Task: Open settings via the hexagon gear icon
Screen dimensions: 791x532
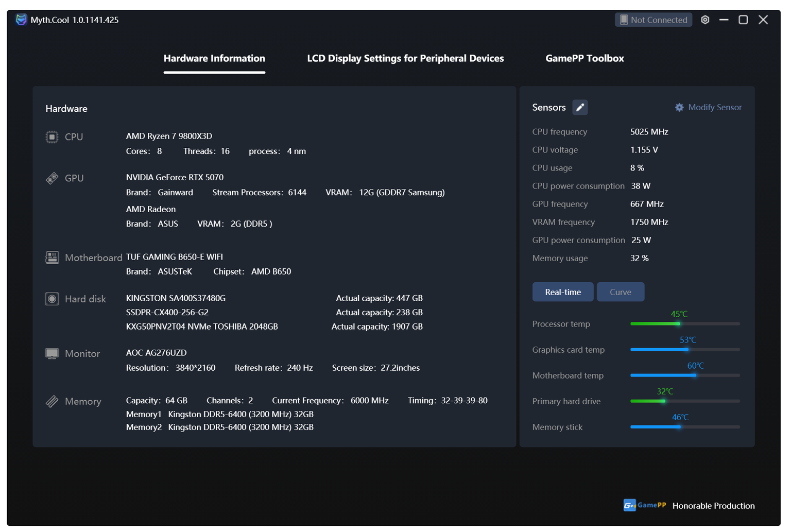Action: click(705, 20)
